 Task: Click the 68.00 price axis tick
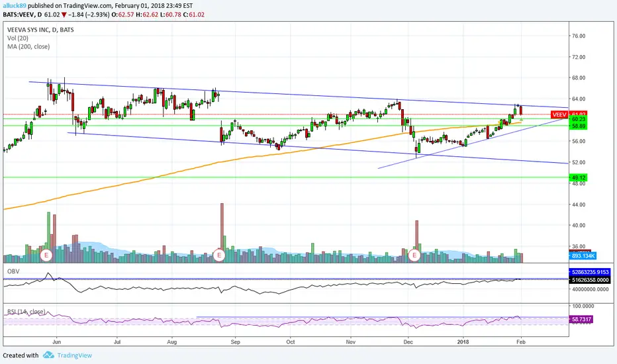click(x=579, y=78)
